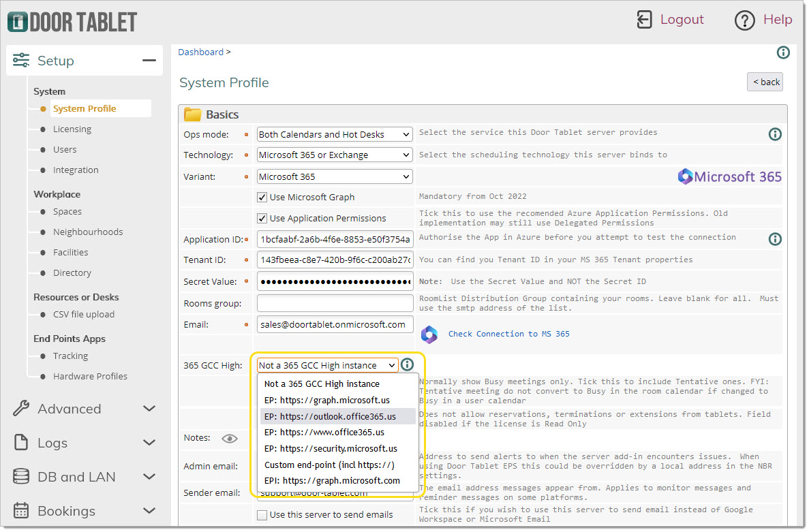Open the Variant dropdown
809x532 pixels.
pyautogui.click(x=335, y=176)
